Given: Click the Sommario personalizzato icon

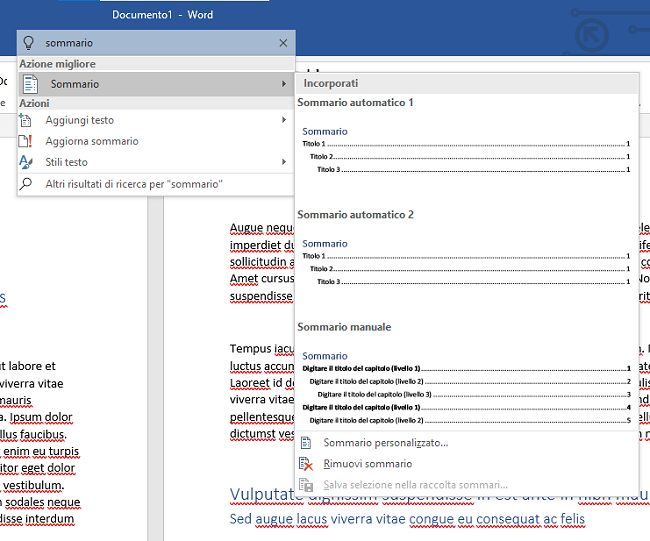Looking at the screenshot, I should click(306, 443).
